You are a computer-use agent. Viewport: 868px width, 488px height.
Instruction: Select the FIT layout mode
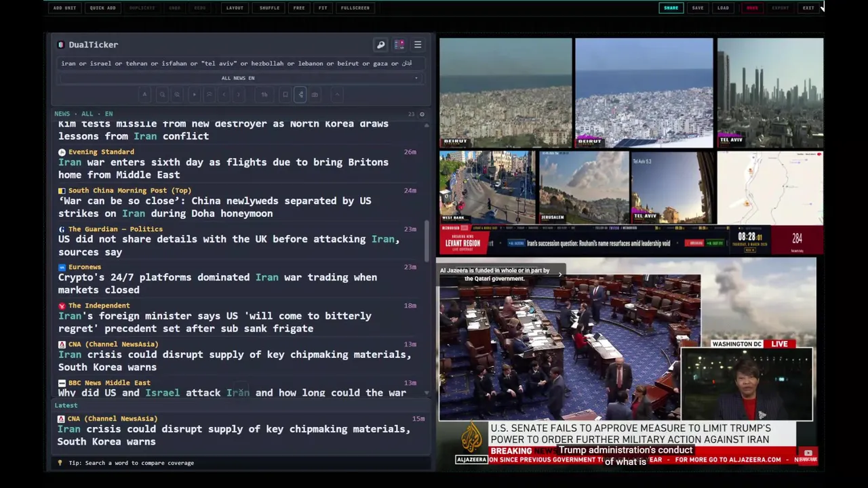click(323, 8)
